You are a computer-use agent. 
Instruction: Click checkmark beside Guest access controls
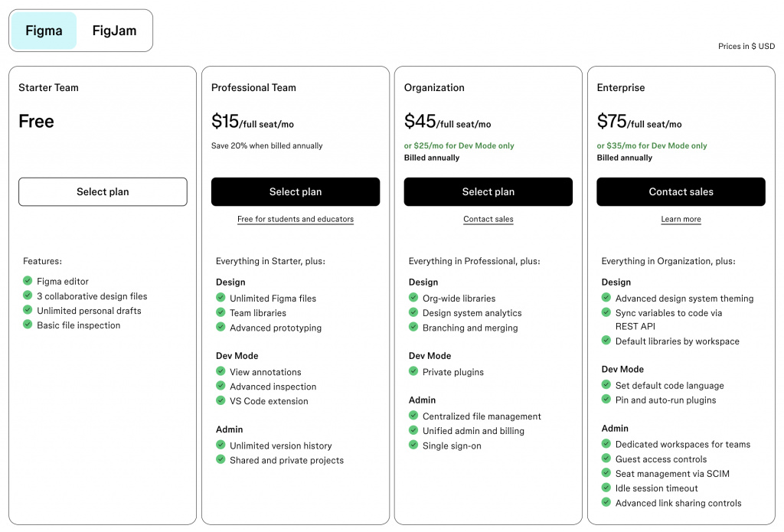(606, 459)
